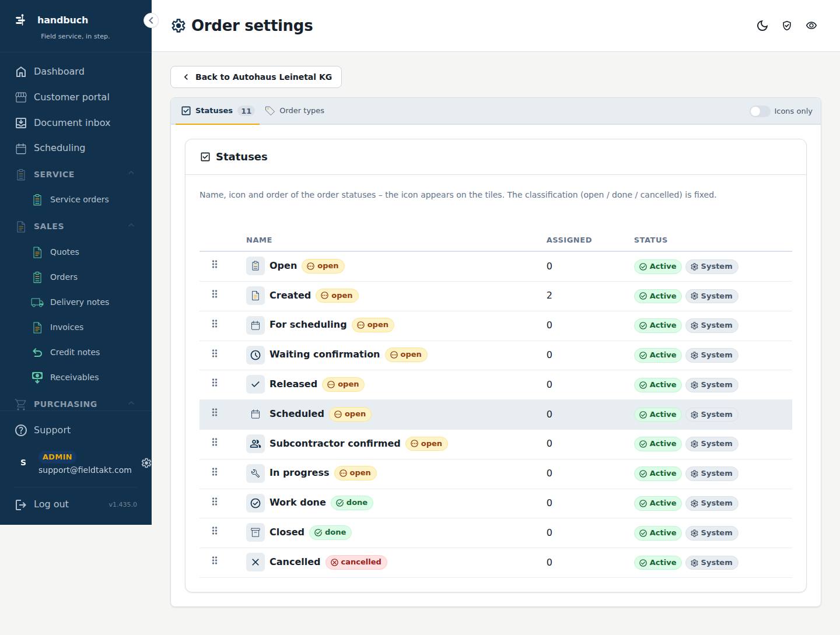Image resolution: width=840 pixels, height=635 pixels.
Task: Click X icon of the Cancelled status
Action: [256, 563]
